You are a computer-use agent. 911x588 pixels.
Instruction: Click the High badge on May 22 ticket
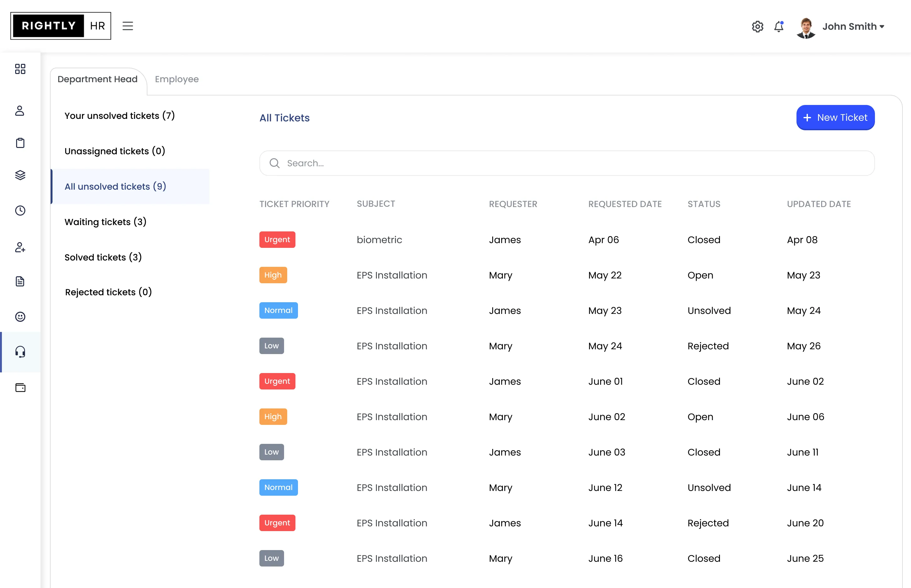pyautogui.click(x=273, y=275)
